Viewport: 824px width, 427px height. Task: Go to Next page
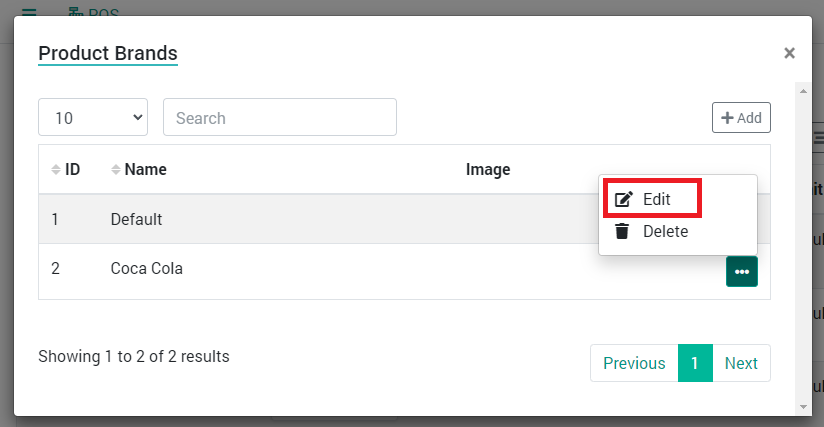tap(741, 363)
